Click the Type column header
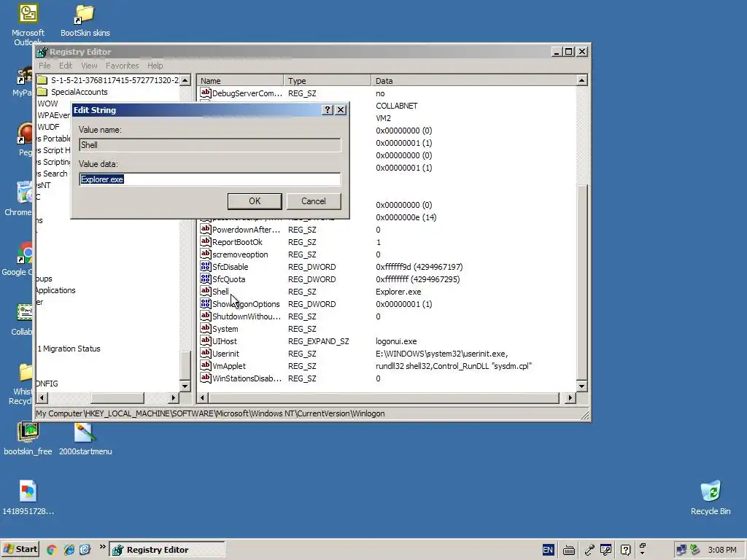The image size is (747, 560). point(328,80)
